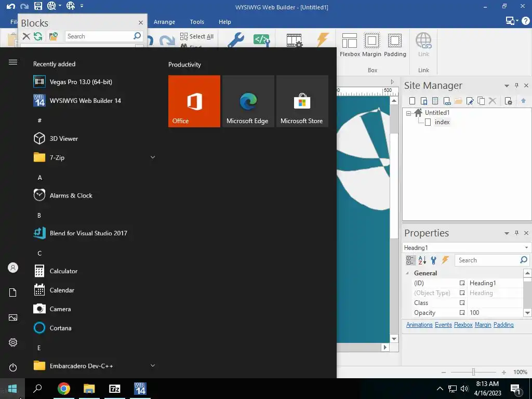This screenshot has width=532, height=399.
Task: Click the checkbox marker beside Class property
Action: tap(462, 303)
